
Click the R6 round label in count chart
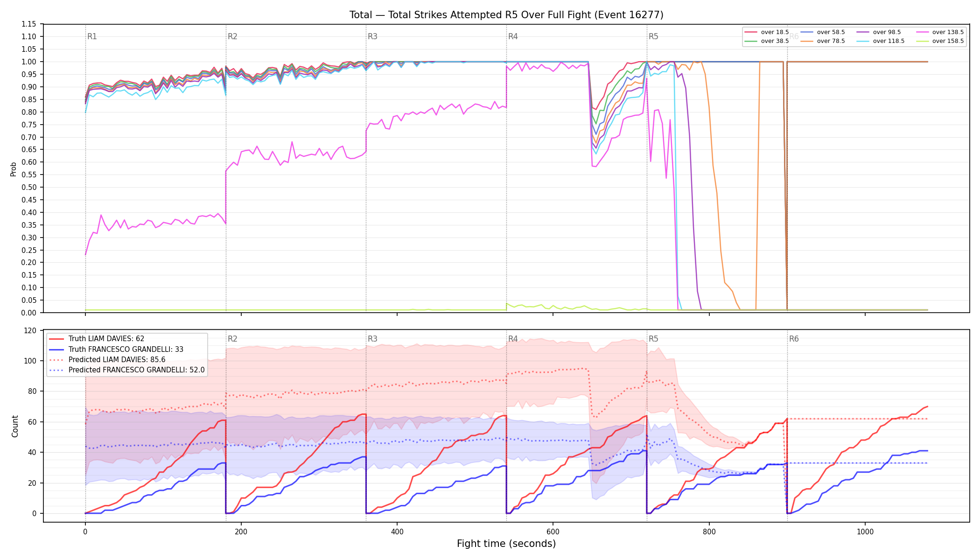pos(794,339)
